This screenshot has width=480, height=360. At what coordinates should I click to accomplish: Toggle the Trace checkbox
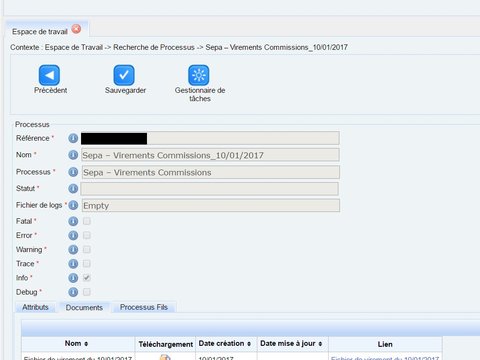coord(87,264)
